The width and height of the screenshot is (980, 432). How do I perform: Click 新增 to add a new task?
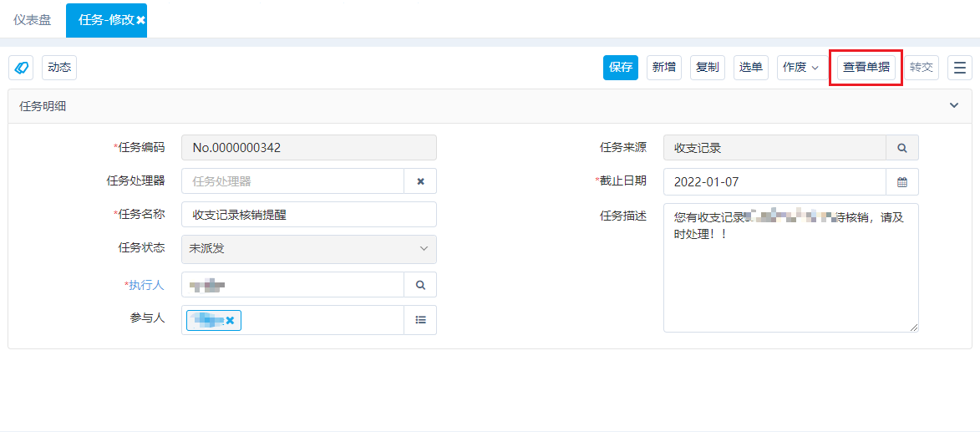coord(663,68)
